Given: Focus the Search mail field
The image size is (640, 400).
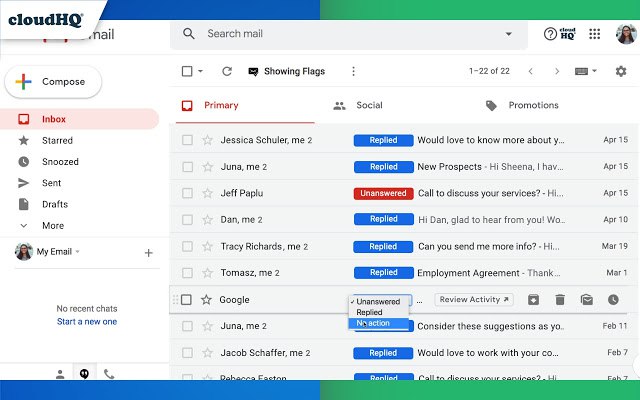Looking at the screenshot, I should 349,34.
